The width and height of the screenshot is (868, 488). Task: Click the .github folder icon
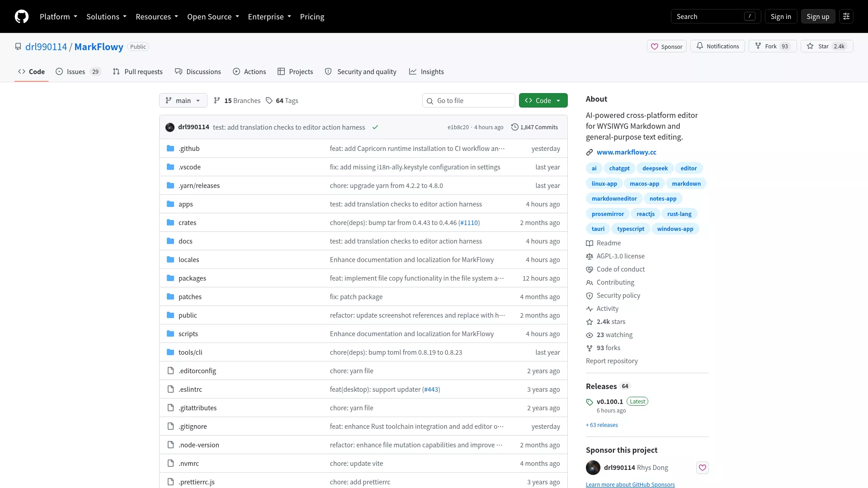coord(170,149)
